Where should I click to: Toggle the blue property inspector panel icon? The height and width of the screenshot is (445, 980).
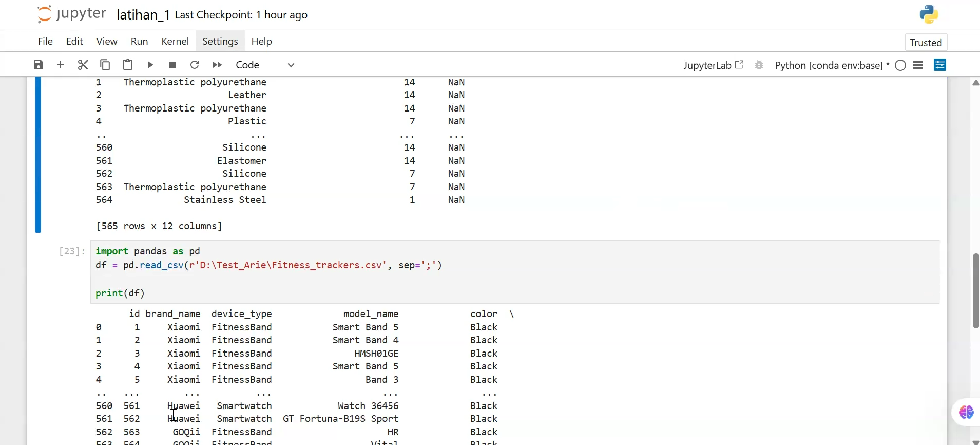(x=940, y=65)
